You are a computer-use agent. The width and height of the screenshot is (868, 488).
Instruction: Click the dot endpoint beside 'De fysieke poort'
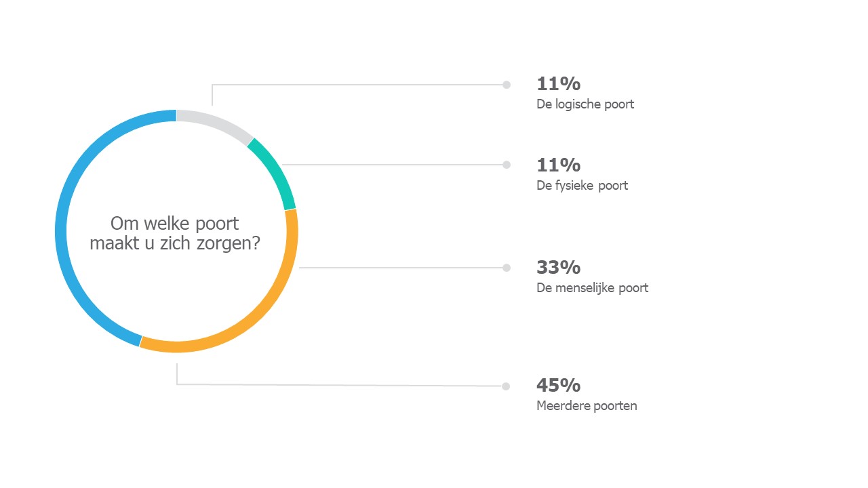coord(506,165)
